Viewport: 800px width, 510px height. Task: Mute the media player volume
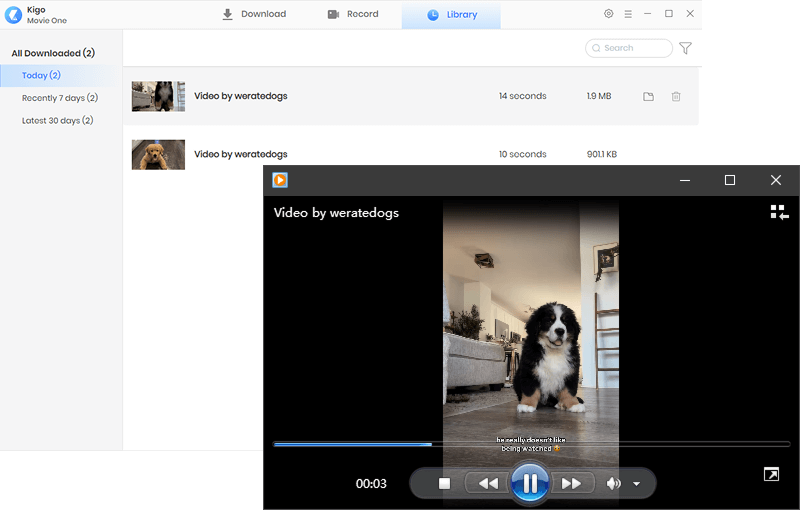pyautogui.click(x=613, y=483)
